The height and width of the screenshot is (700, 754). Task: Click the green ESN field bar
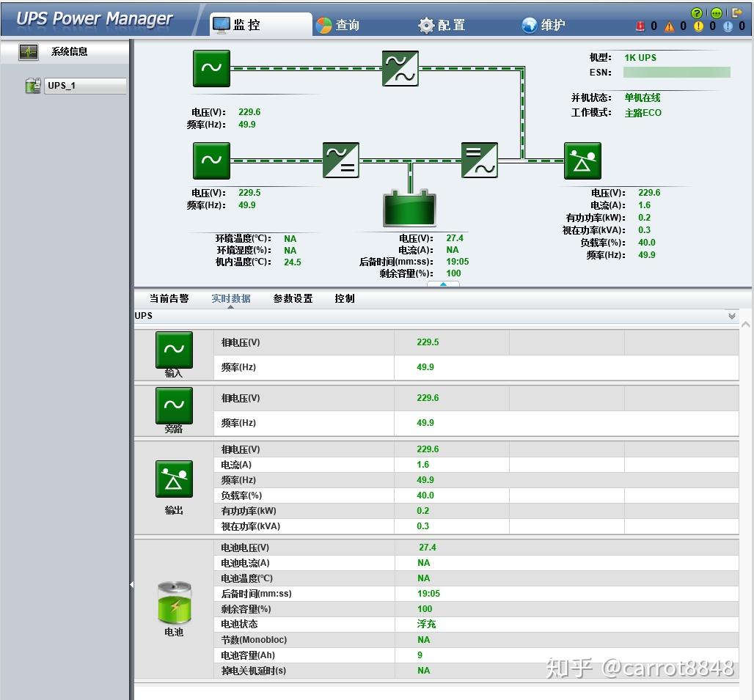pyautogui.click(x=676, y=71)
